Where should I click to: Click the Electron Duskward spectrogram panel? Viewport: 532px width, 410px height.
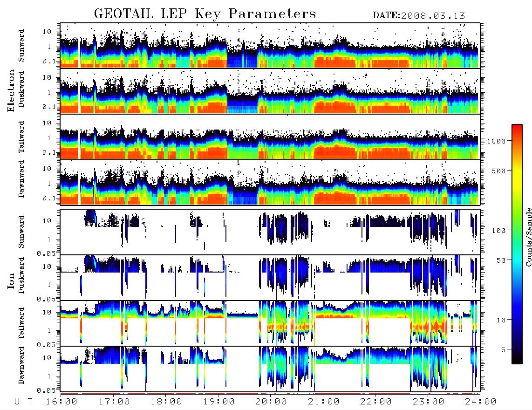click(x=270, y=91)
